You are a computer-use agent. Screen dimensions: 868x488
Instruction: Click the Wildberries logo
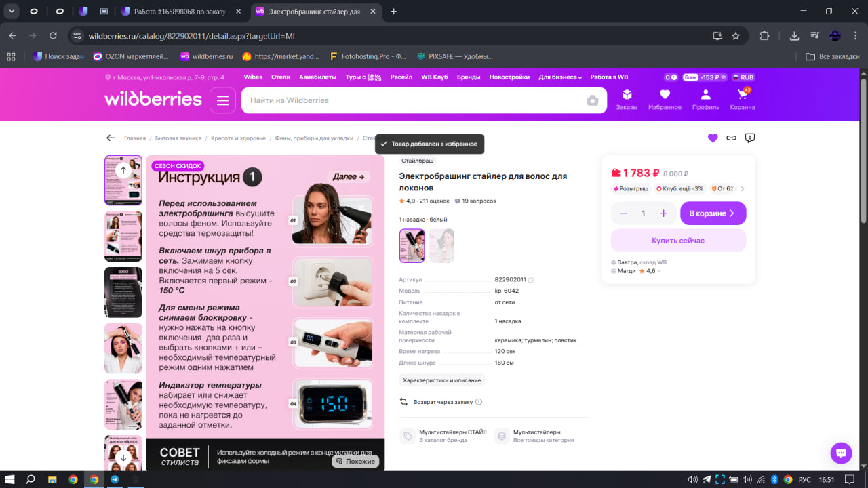click(153, 100)
